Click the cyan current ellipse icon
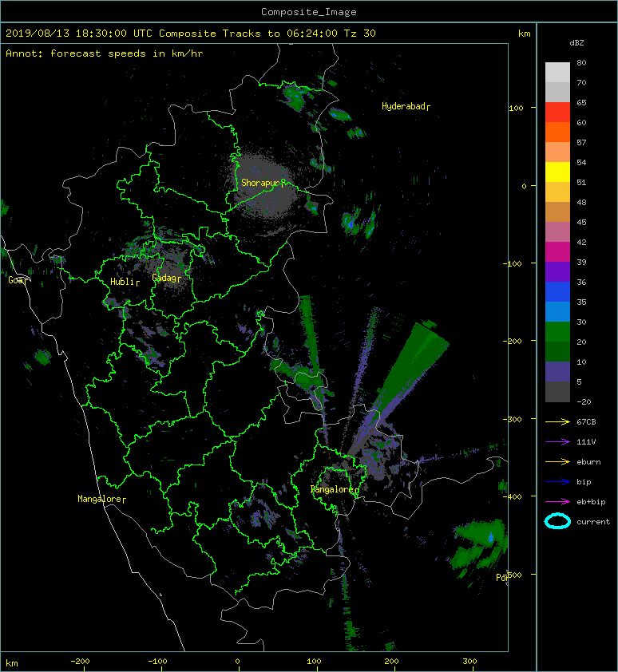 coord(557,521)
